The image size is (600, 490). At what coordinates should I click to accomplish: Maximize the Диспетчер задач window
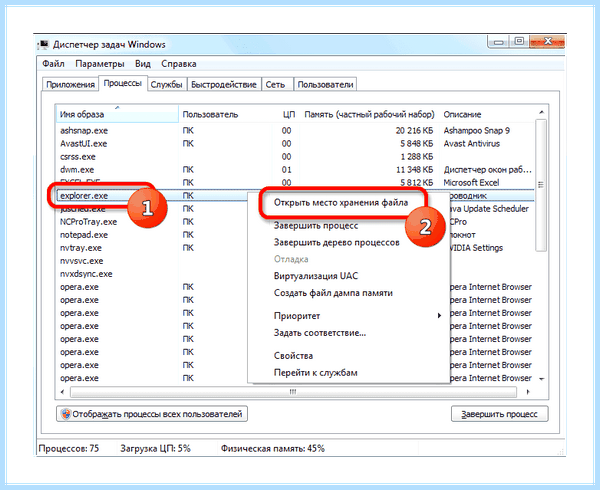pyautogui.click(x=519, y=42)
